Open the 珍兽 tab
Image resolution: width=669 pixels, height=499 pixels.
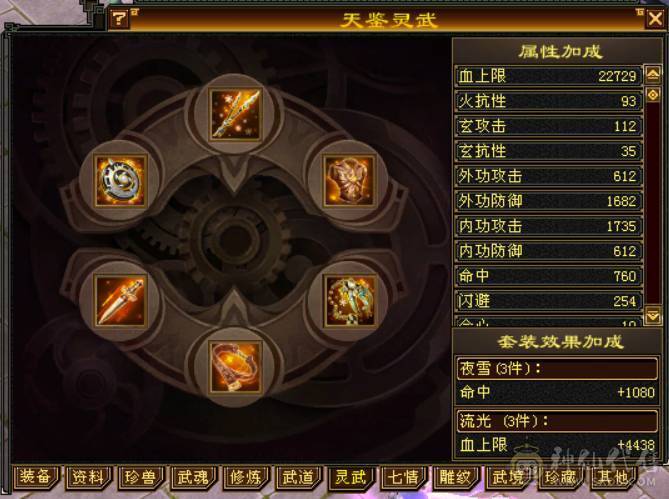tap(141, 477)
